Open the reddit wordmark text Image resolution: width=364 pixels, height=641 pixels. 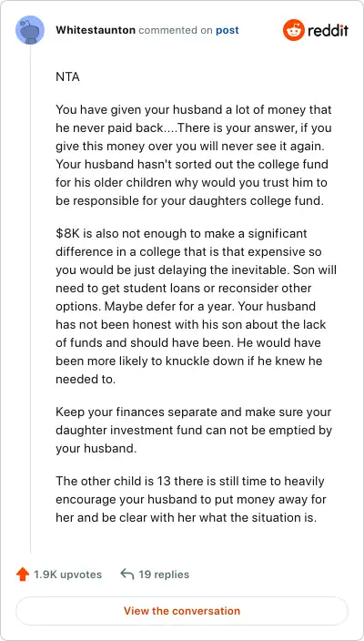click(328, 30)
